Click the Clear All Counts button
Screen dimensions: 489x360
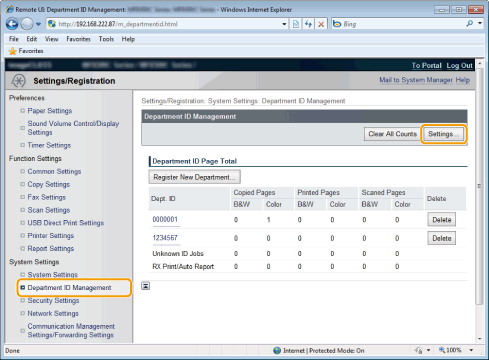click(x=392, y=134)
